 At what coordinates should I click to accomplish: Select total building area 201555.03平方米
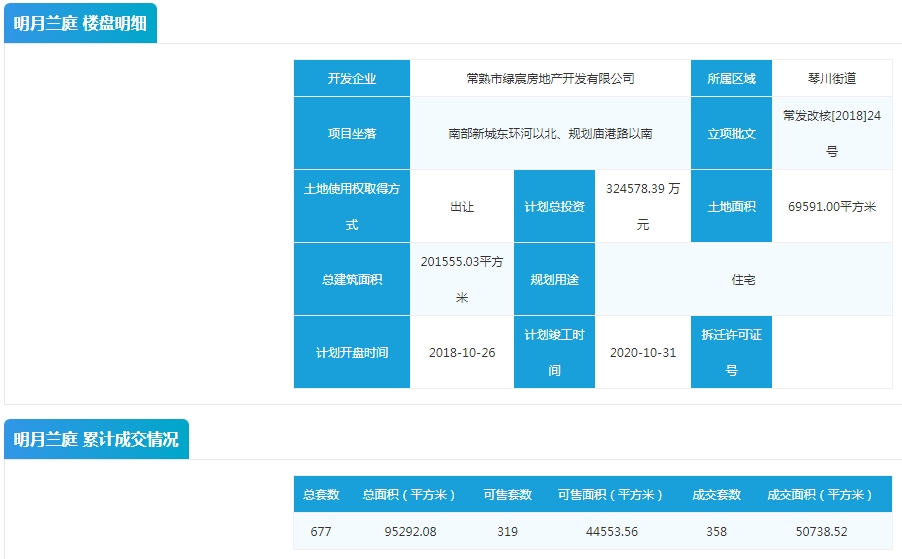click(x=462, y=279)
